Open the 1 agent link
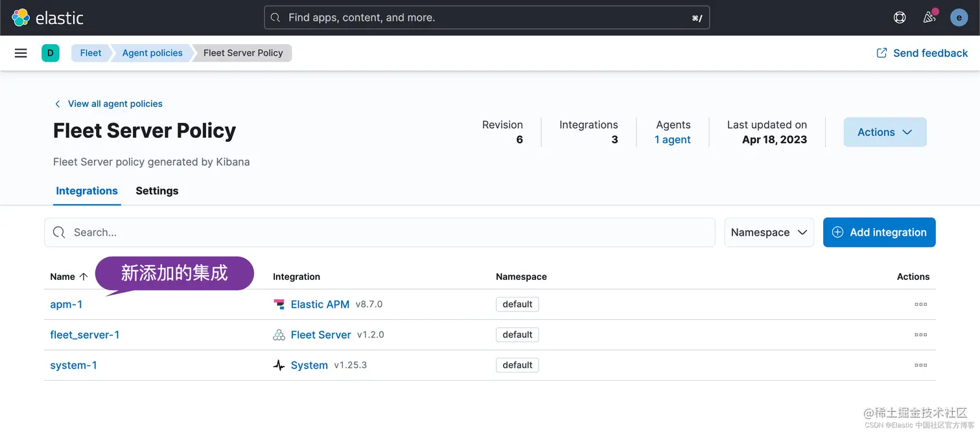The height and width of the screenshot is (432, 980). (x=672, y=140)
